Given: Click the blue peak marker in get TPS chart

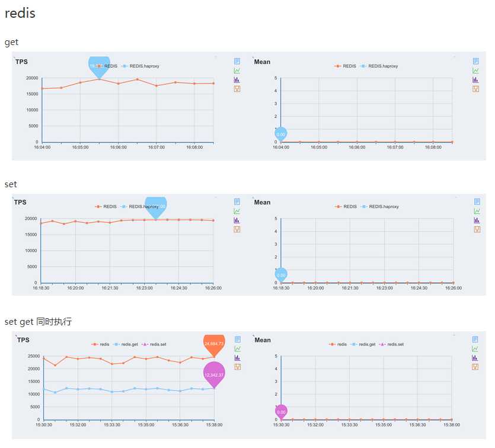Looking at the screenshot, I should click(x=99, y=67).
